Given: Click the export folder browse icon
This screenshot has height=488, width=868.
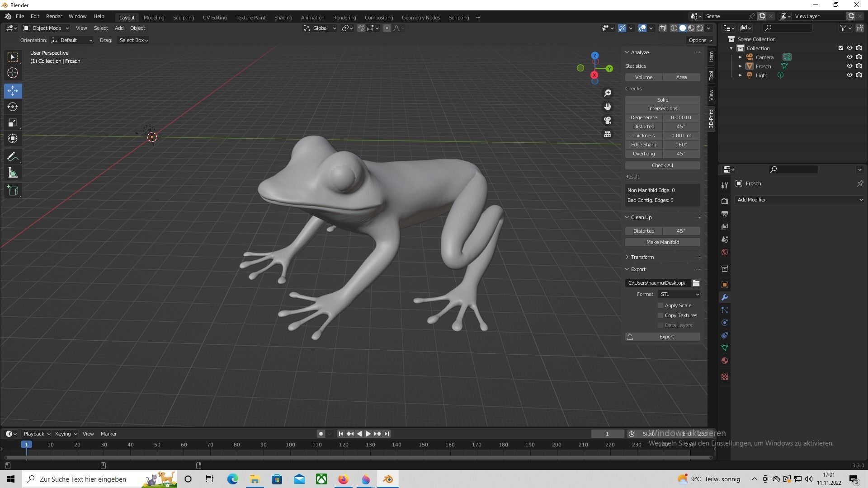Looking at the screenshot, I should (696, 283).
